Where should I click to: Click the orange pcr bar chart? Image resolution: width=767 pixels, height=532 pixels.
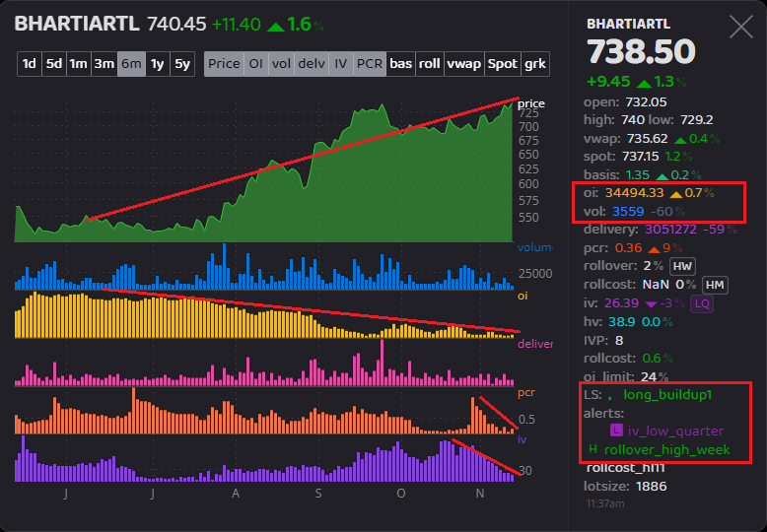tap(264, 411)
